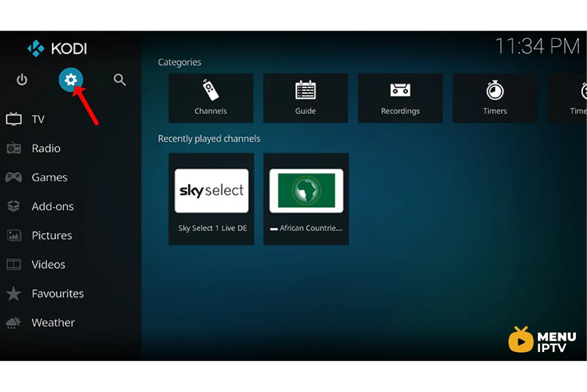Open the search magnifier icon
Image resolution: width=587 pixels, height=392 pixels.
[119, 80]
